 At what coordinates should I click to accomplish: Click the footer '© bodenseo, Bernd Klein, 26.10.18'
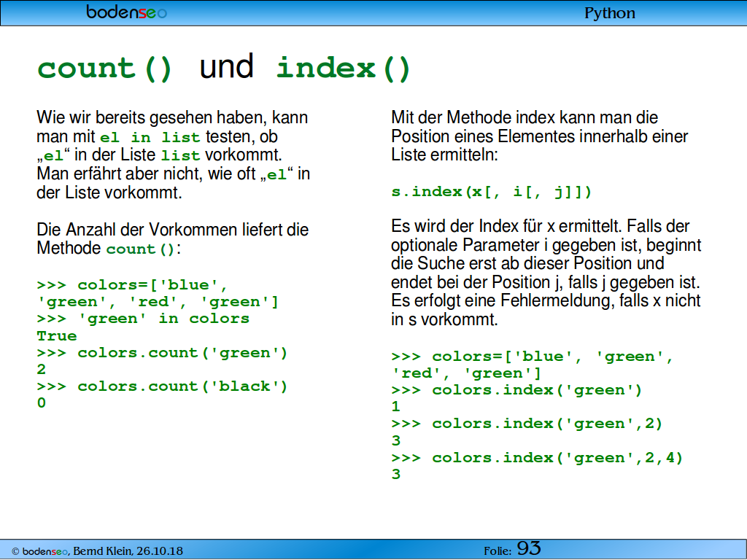97,551
